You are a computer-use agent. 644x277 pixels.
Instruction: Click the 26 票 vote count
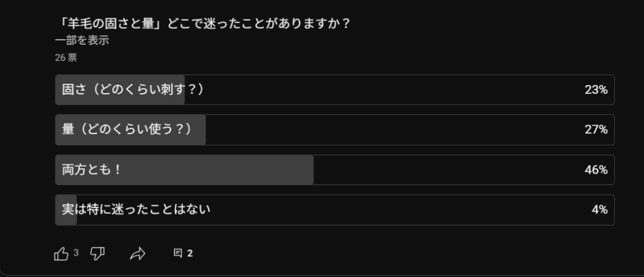(x=66, y=58)
